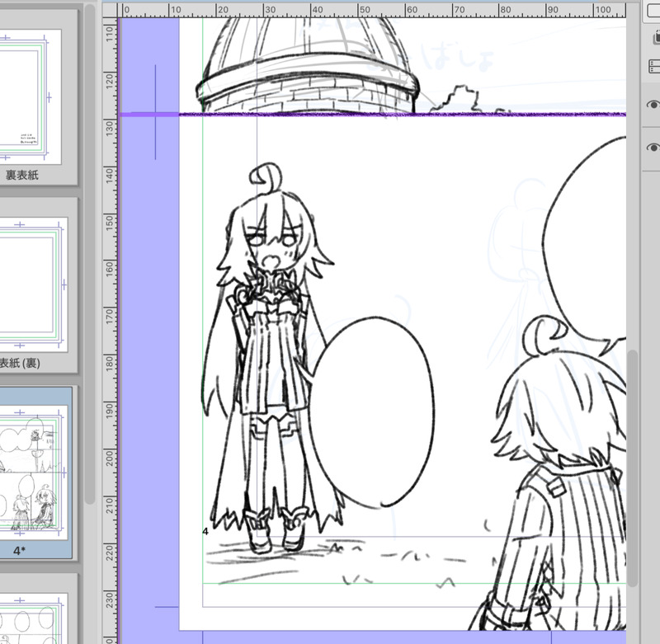Toggle the upper eye icon for layer visibility
The image size is (660, 644).
(x=653, y=105)
